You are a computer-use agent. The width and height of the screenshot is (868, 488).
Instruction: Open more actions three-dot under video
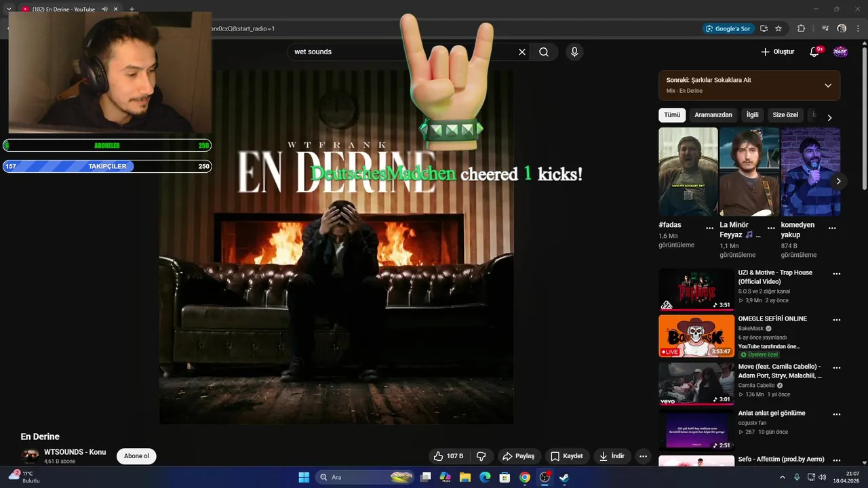tap(643, 456)
